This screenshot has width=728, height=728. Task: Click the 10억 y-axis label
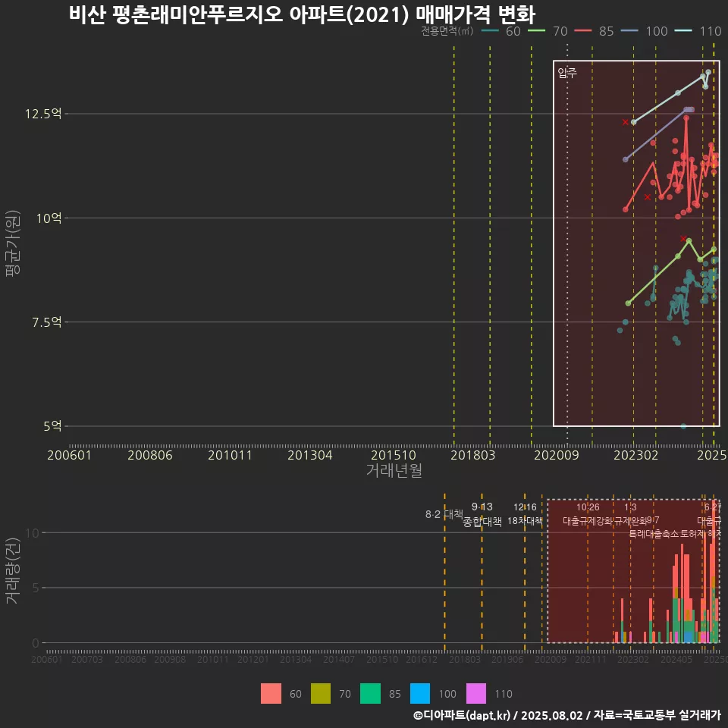click(x=49, y=218)
